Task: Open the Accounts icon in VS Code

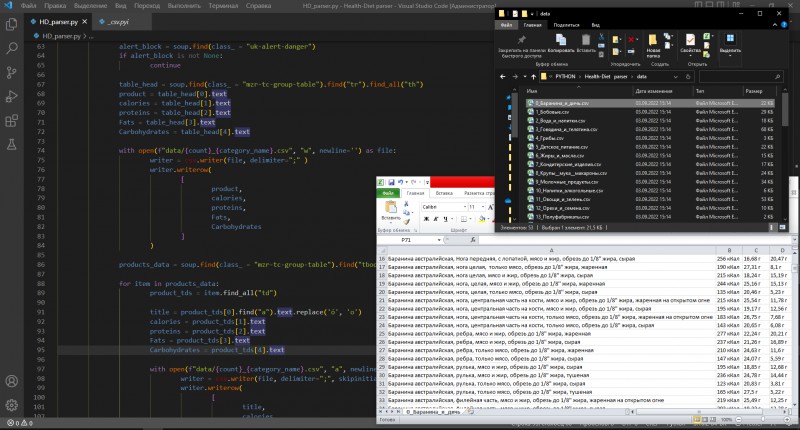Action: coord(11,381)
